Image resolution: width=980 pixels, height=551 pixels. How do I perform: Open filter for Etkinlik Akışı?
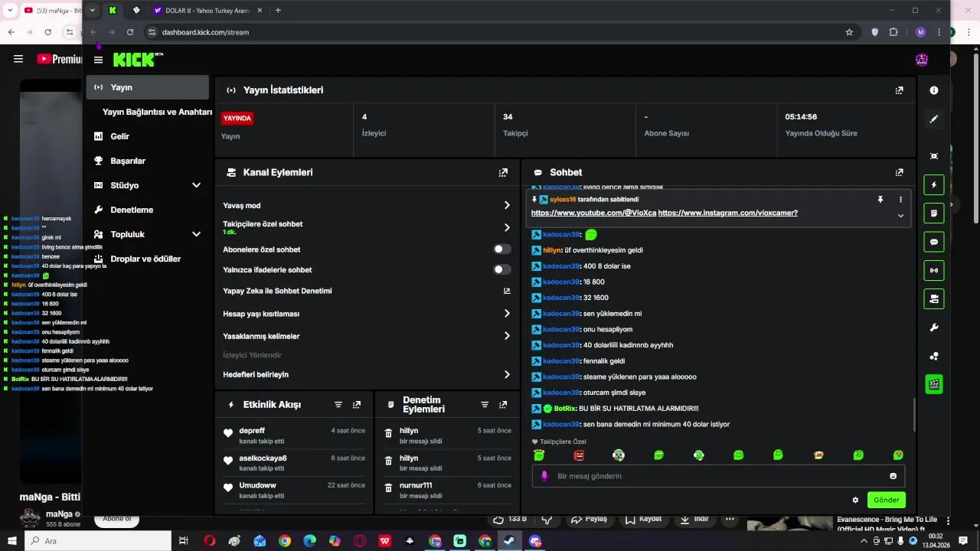(338, 405)
